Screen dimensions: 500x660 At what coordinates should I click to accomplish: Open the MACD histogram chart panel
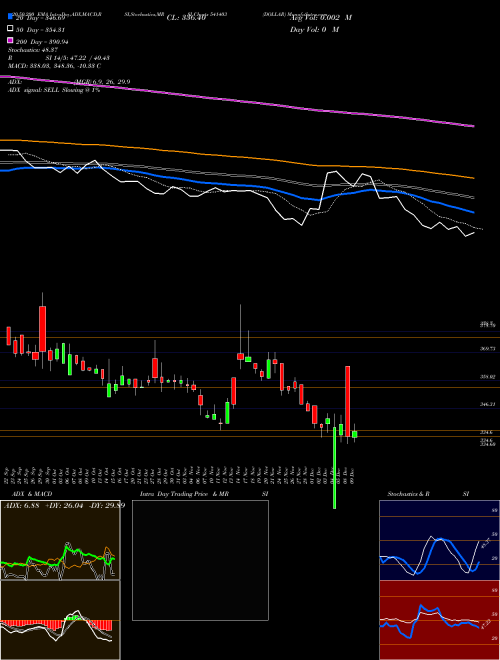pos(60,620)
